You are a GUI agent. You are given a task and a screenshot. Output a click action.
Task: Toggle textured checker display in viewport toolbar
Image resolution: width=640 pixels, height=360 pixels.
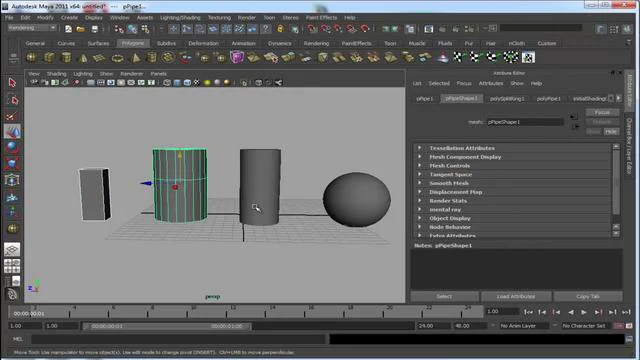pos(197,82)
